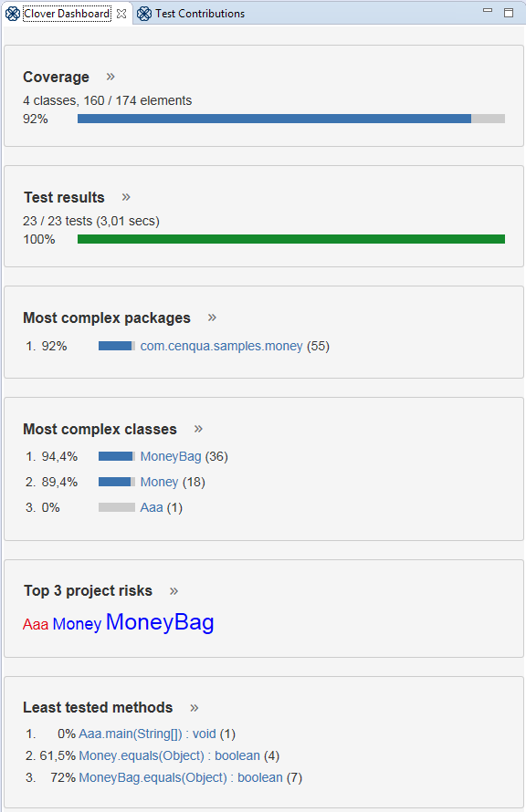Close the Clover Dashboard tab
526x812 pixels.
coord(121,14)
